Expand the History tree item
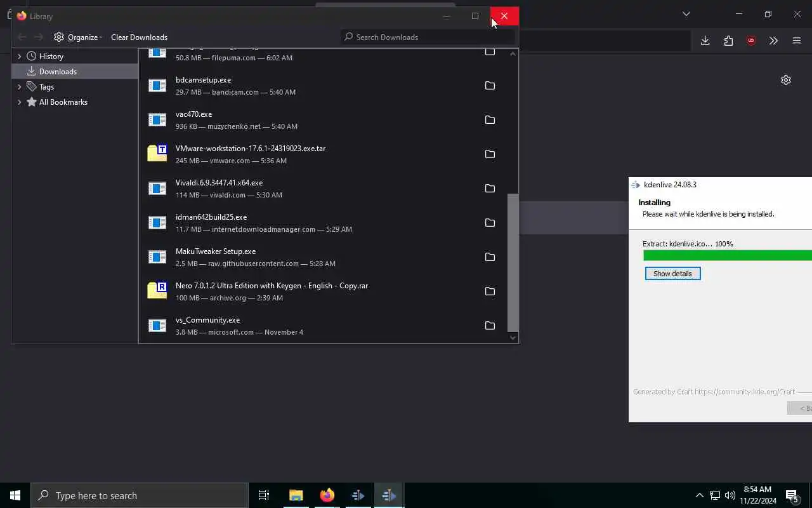The width and height of the screenshot is (812, 508). point(19,56)
